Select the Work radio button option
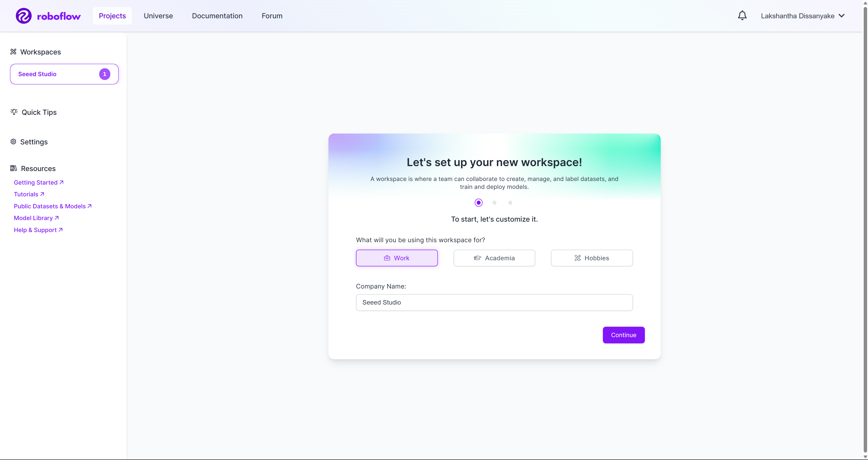 (x=397, y=258)
